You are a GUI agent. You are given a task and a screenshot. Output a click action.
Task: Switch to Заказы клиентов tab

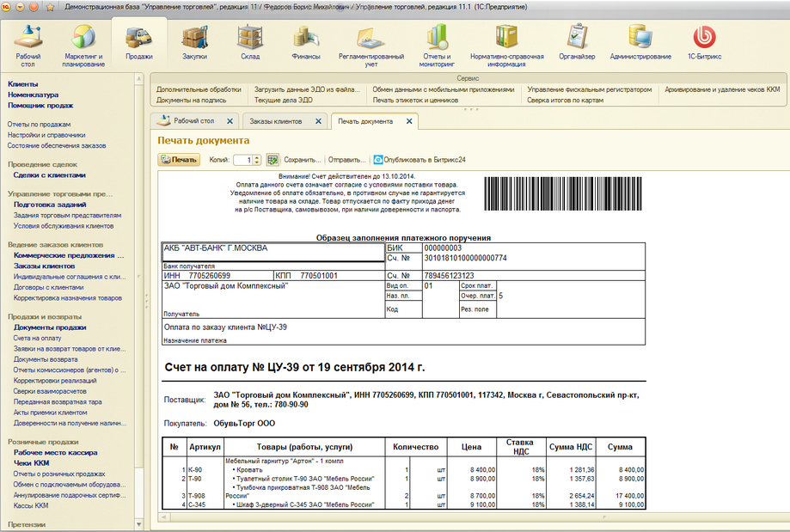(x=276, y=121)
